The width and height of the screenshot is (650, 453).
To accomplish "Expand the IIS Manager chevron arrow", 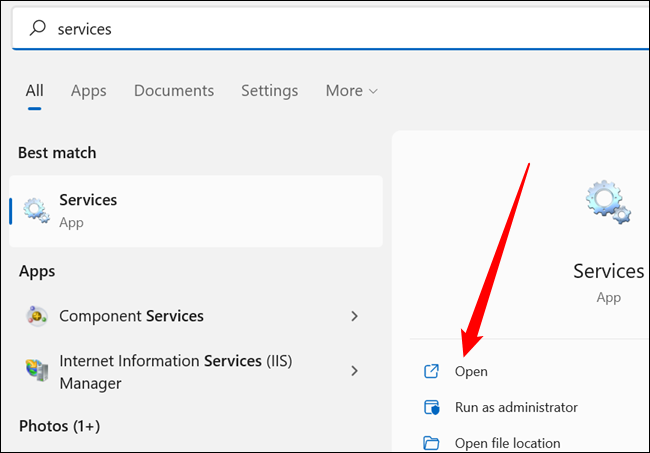I will 354,371.
